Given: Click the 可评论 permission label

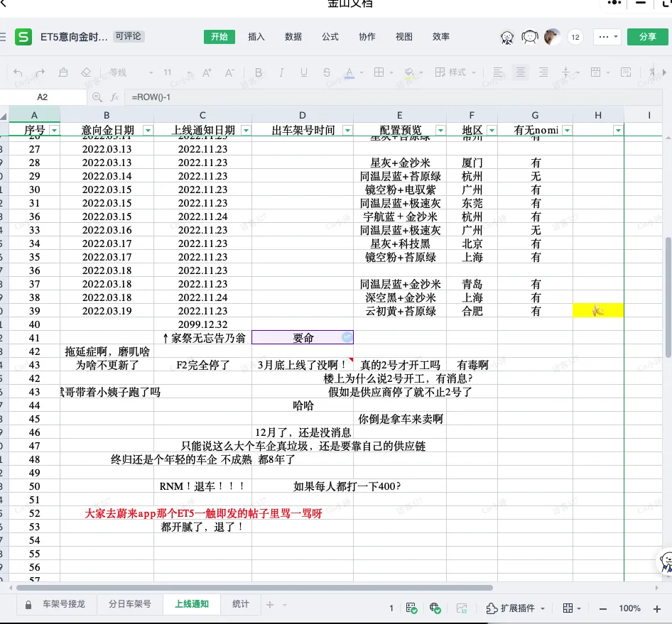Looking at the screenshot, I should pyautogui.click(x=128, y=36).
